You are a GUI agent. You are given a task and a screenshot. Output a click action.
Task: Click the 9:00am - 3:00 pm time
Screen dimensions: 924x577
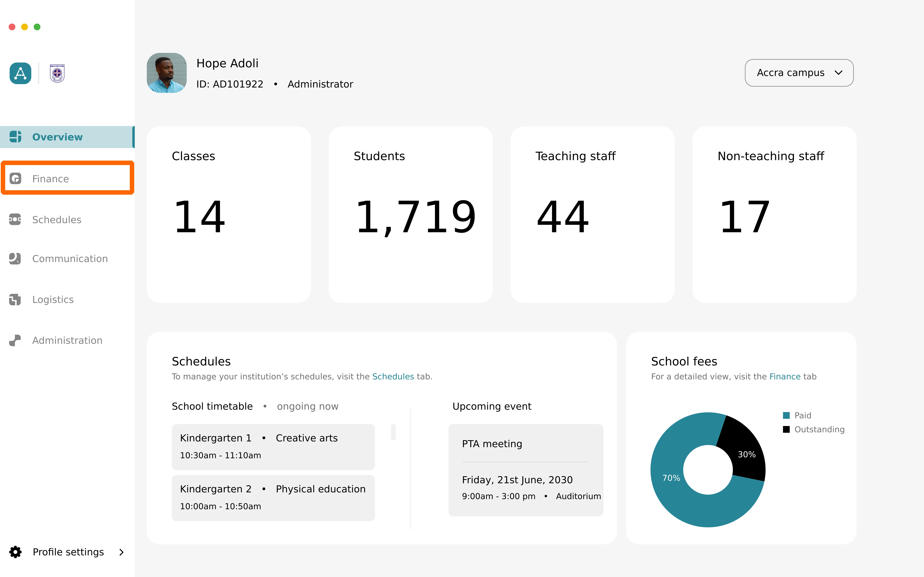coord(499,496)
